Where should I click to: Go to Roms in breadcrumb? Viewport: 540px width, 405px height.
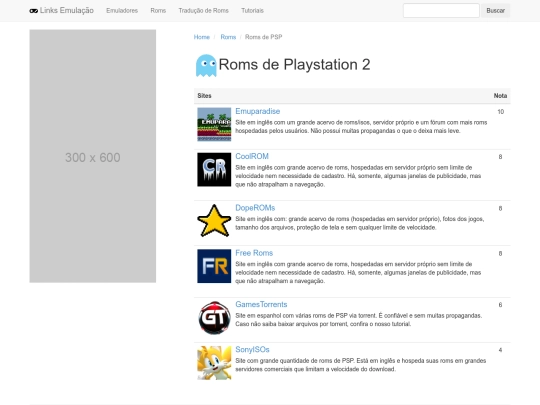[x=228, y=37]
